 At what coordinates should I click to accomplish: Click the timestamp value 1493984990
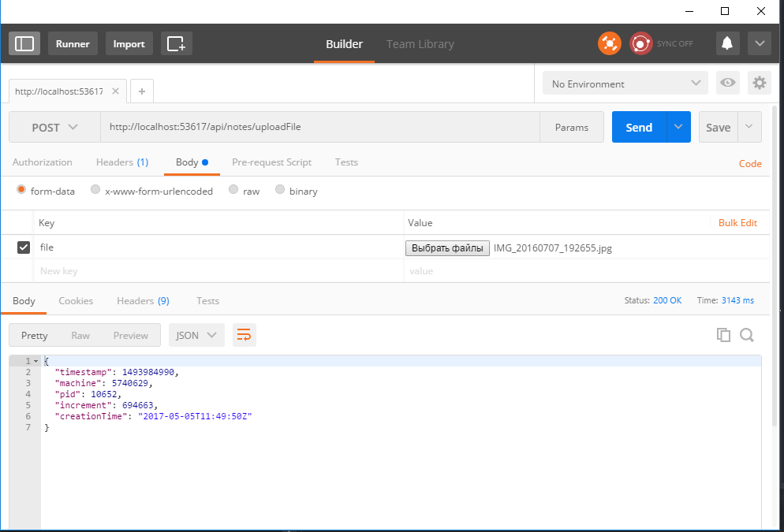(148, 372)
